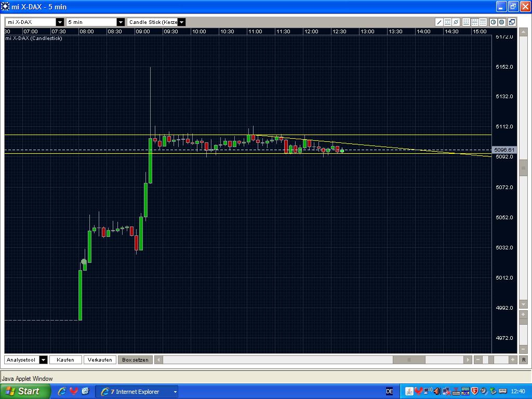Viewport: 532px width, 399px height.
Task: Click the 5112.0 price axis label
Action: click(x=504, y=127)
